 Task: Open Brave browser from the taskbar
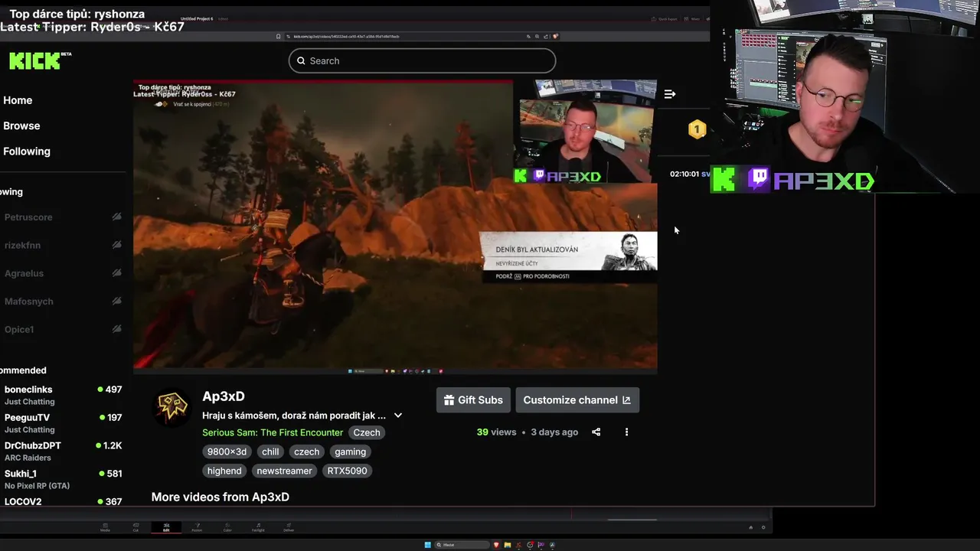[496, 545]
